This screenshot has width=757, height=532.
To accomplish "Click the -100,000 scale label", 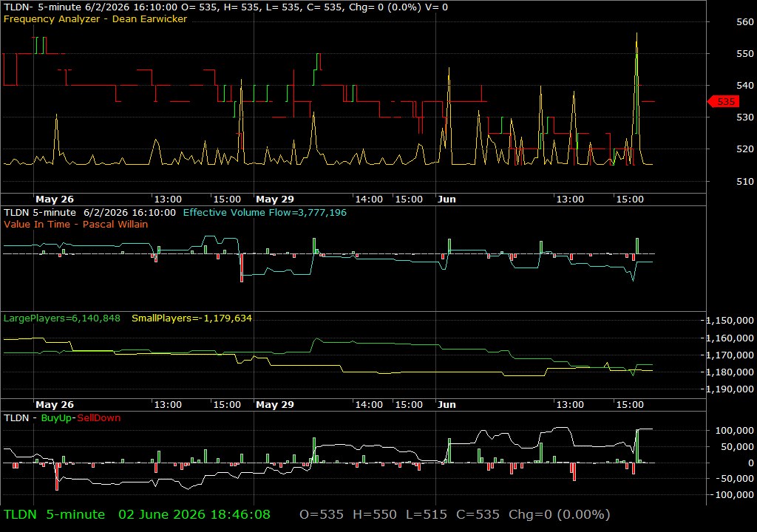I will pyautogui.click(x=733, y=495).
